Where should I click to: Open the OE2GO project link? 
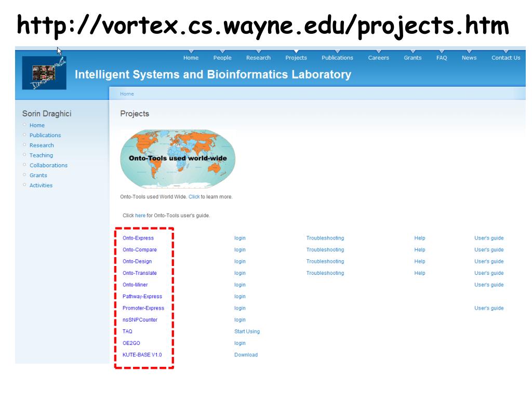[x=131, y=343]
